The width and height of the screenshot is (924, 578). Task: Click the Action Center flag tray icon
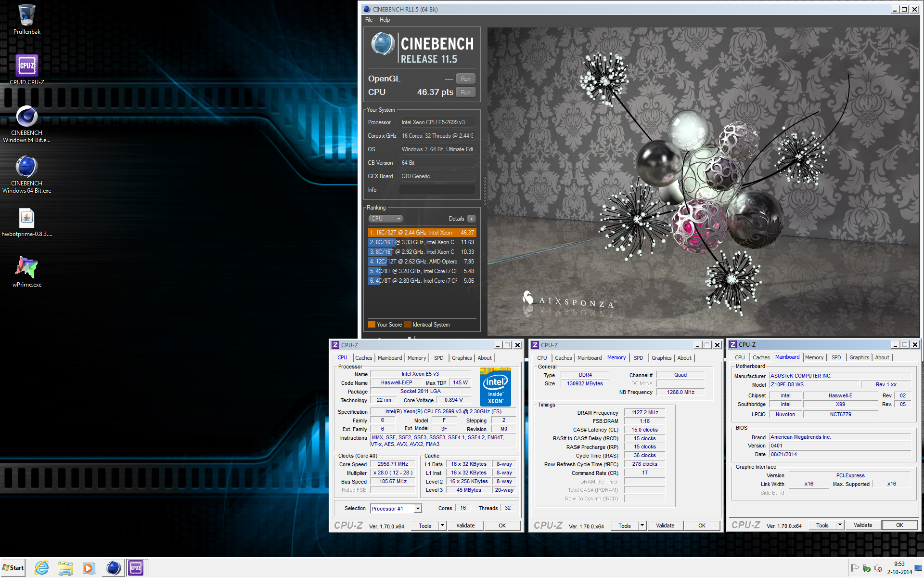tap(855, 568)
